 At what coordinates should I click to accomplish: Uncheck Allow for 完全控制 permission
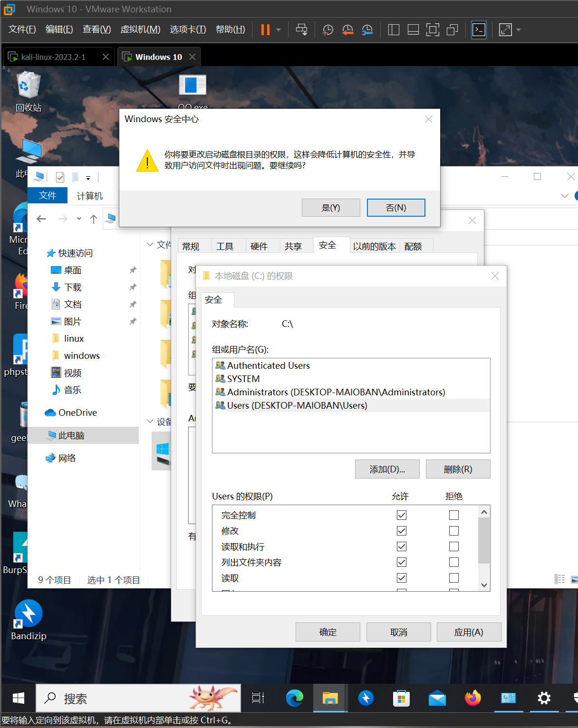click(x=402, y=515)
